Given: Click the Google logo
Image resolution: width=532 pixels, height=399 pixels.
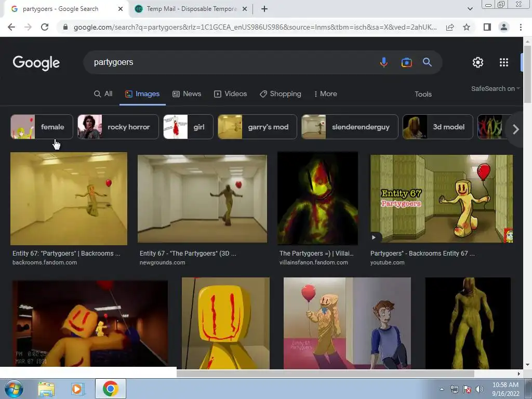Looking at the screenshot, I should pyautogui.click(x=36, y=63).
